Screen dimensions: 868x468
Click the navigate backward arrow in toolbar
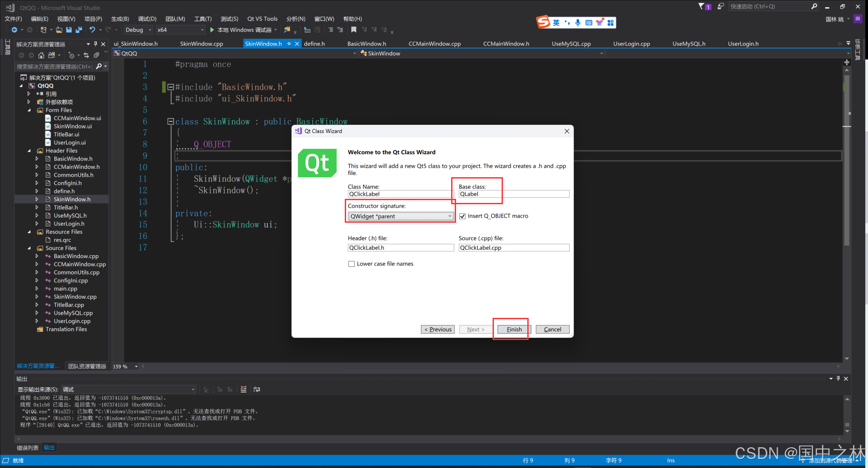tap(14, 30)
